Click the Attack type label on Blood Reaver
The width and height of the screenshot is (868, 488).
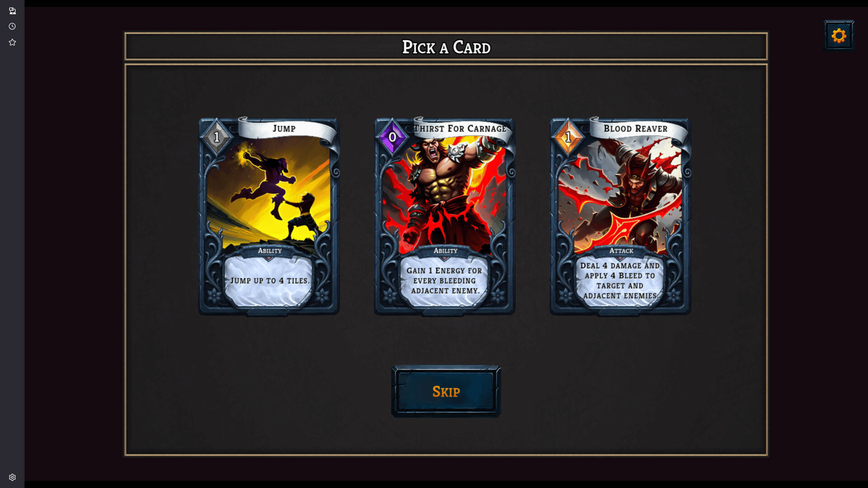[x=621, y=251]
